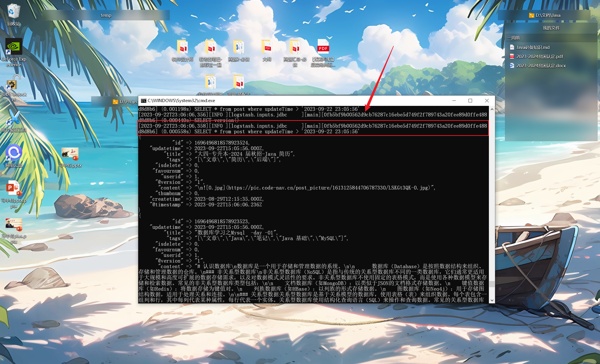Click the Word icon of 2023-2024贫困认定.docx
This screenshot has width=600, height=364.
click(x=512, y=66)
